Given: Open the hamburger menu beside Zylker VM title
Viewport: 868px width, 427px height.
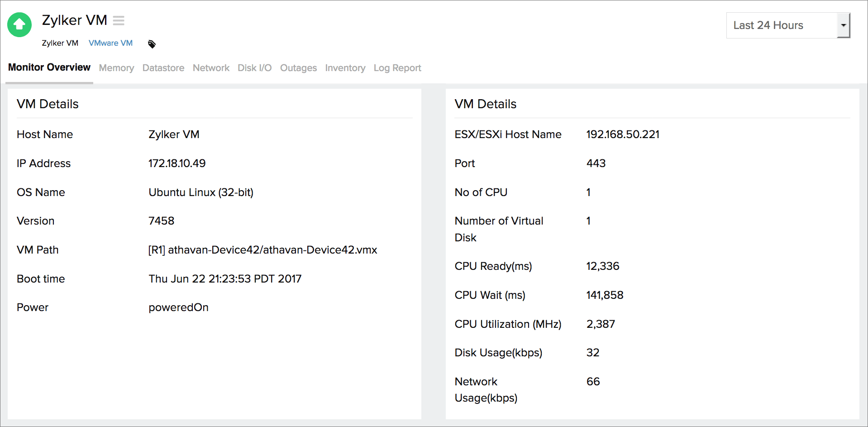Looking at the screenshot, I should click(x=119, y=20).
